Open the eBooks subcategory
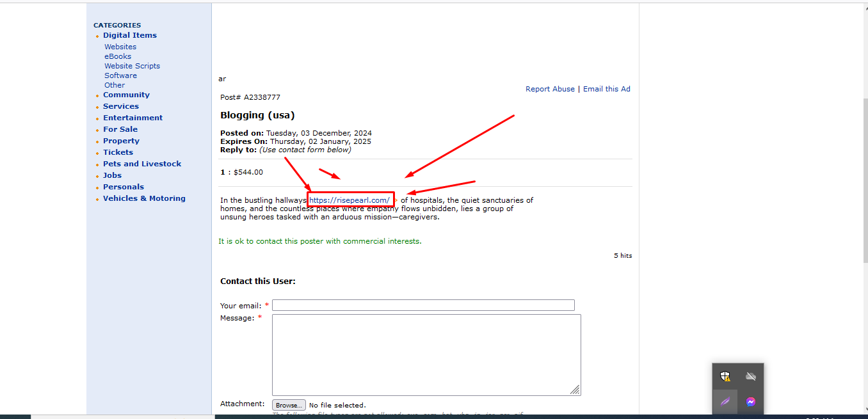The height and width of the screenshot is (419, 868). [118, 56]
